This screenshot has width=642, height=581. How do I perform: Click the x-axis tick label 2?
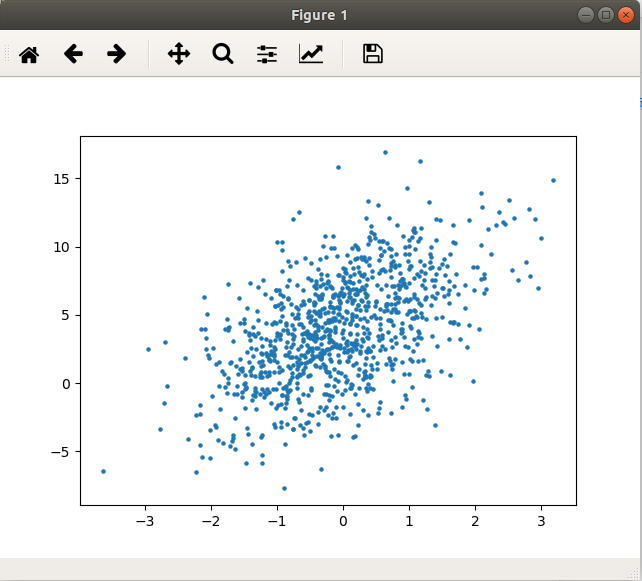tap(475, 521)
